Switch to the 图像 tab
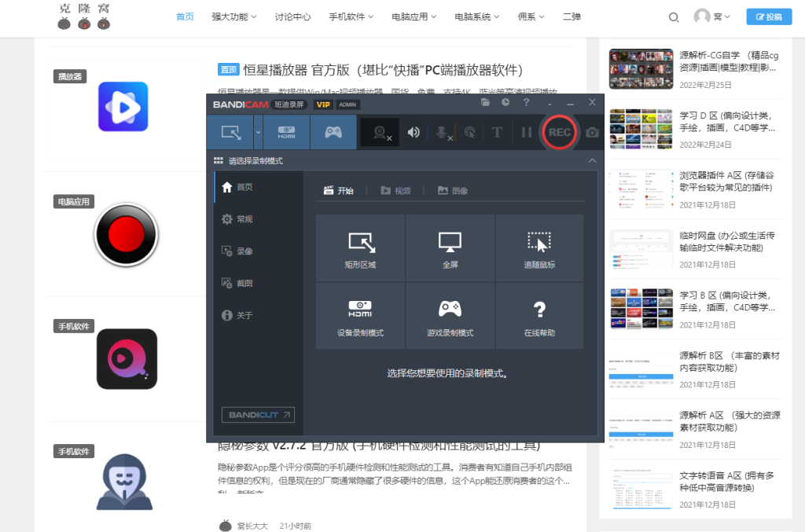This screenshot has height=532, width=805. pyautogui.click(x=453, y=191)
